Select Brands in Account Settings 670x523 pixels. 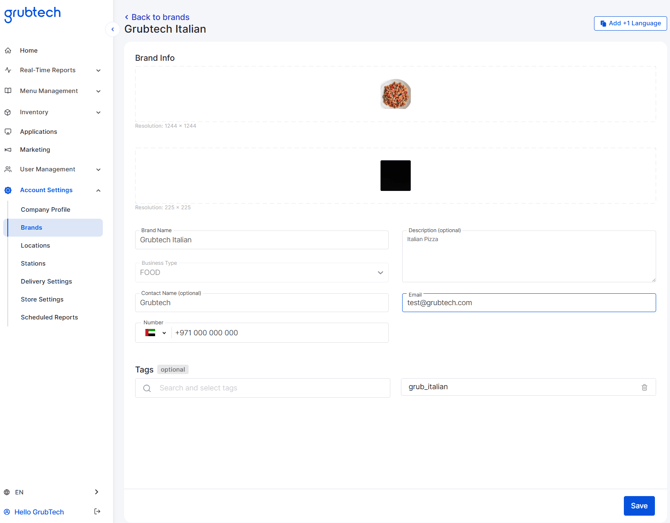pyautogui.click(x=53, y=227)
